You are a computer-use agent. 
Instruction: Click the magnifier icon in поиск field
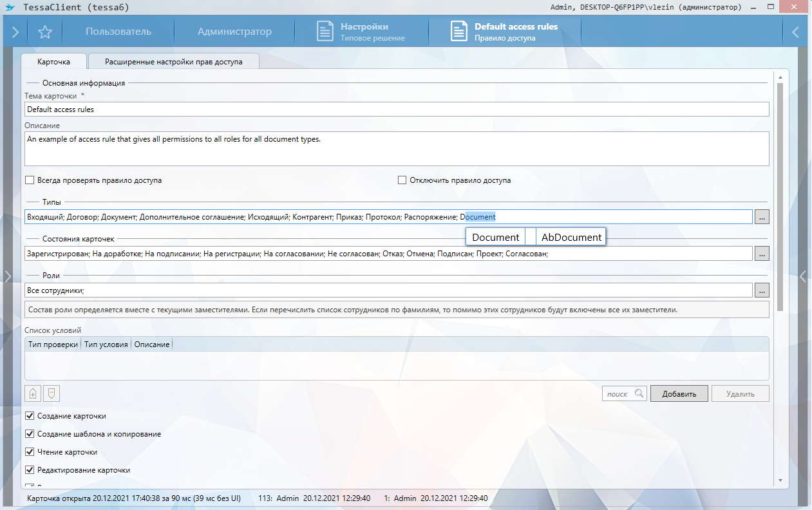(639, 393)
